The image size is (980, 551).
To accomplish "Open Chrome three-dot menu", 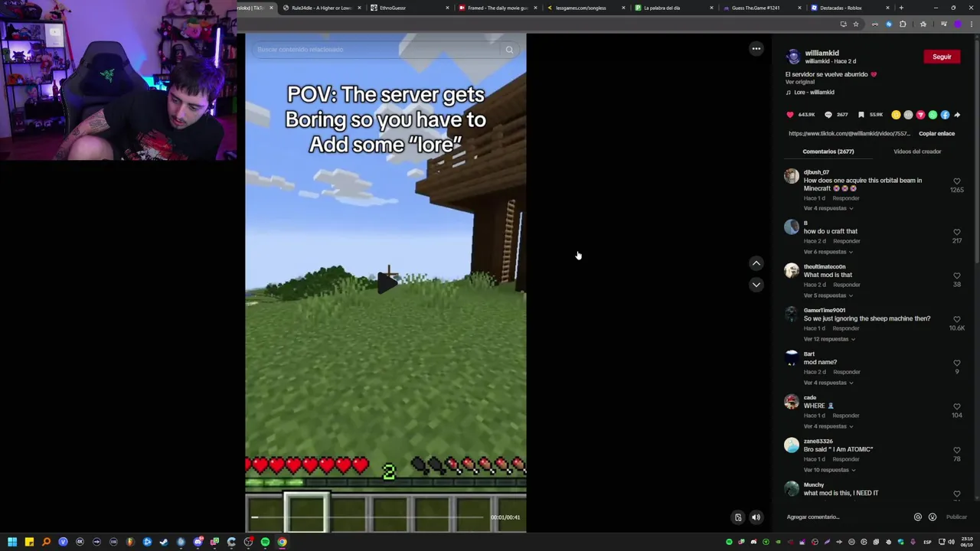I will 971,24.
